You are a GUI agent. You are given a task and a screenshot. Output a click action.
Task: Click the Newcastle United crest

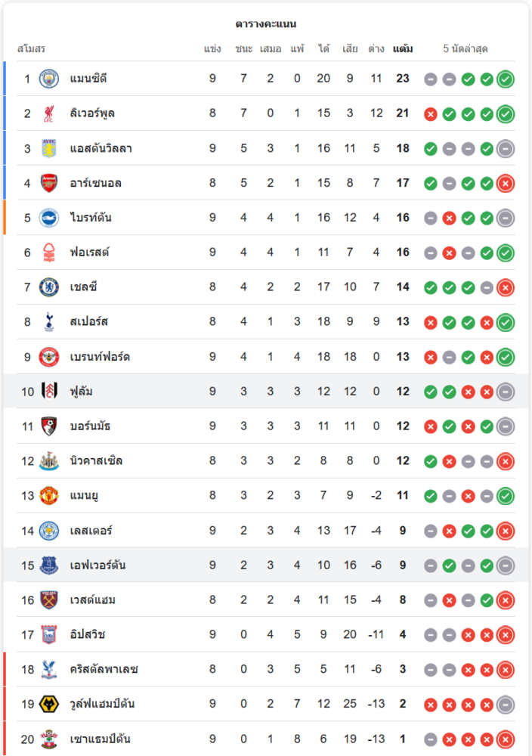tap(49, 461)
